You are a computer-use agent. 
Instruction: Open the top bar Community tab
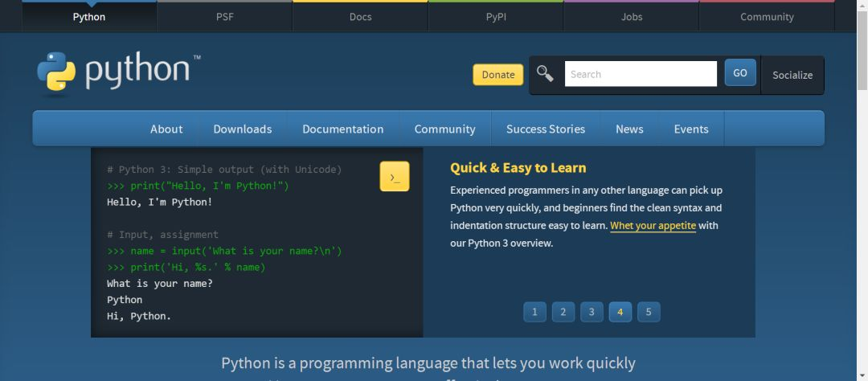[767, 17]
